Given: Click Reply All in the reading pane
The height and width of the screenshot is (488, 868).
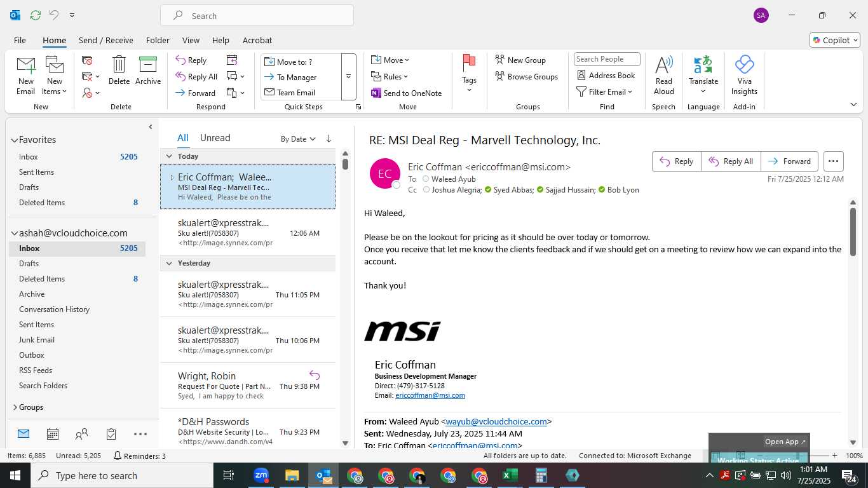Looking at the screenshot, I should (731, 161).
